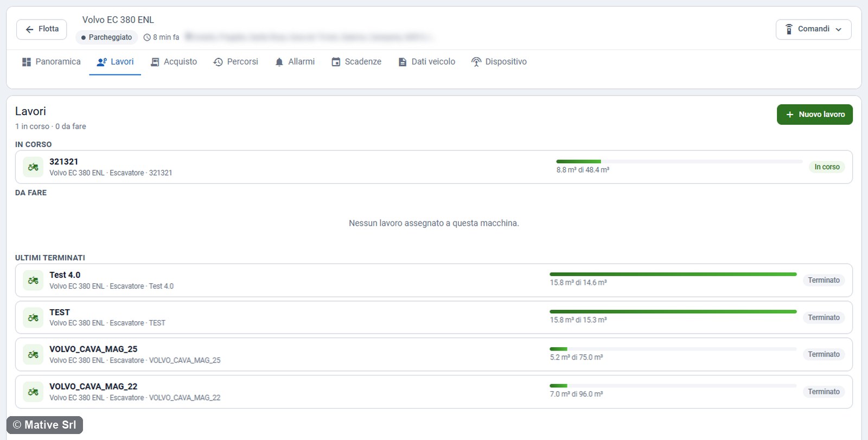The image size is (868, 440).
Task: Click Parcheggiato status chip
Action: coord(106,37)
